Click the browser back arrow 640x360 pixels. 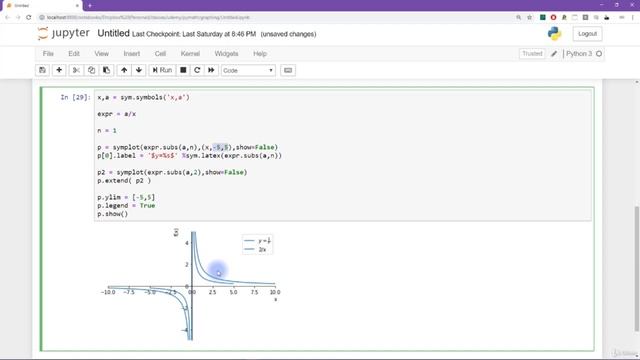pos(8,17)
